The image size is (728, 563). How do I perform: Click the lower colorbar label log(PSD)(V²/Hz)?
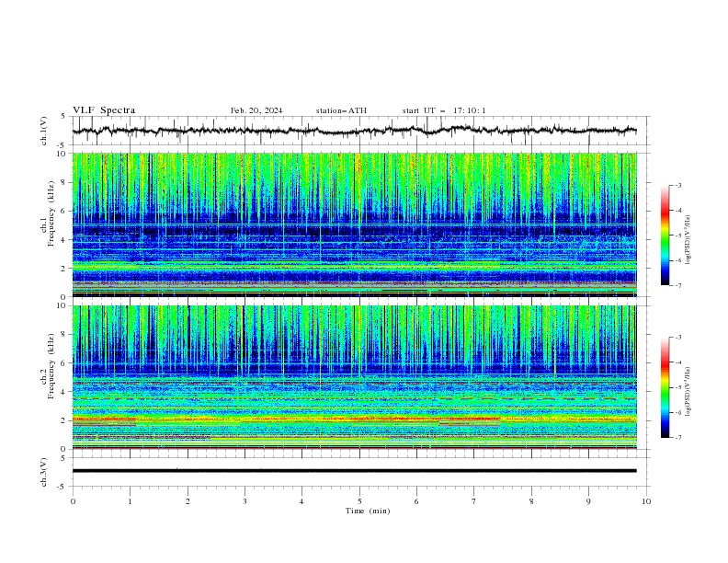tap(688, 391)
